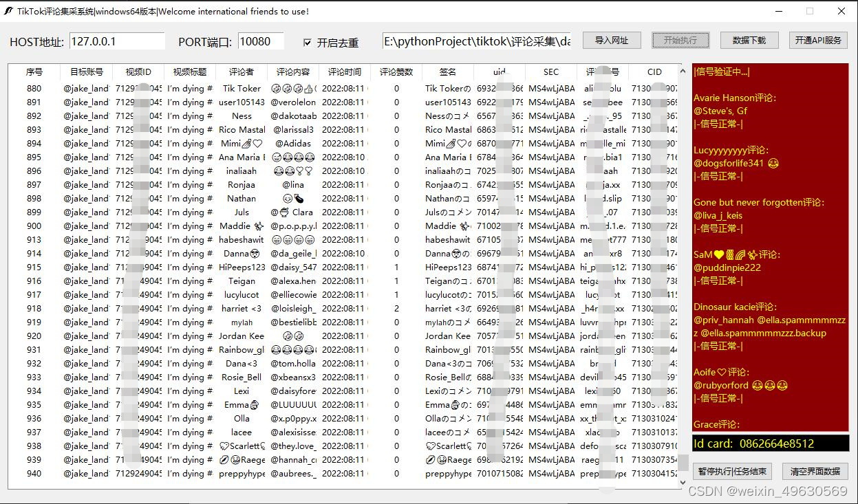Click the file path field starting E:\pythonProject
Viewport: 858px width, 504px height.
coord(477,41)
